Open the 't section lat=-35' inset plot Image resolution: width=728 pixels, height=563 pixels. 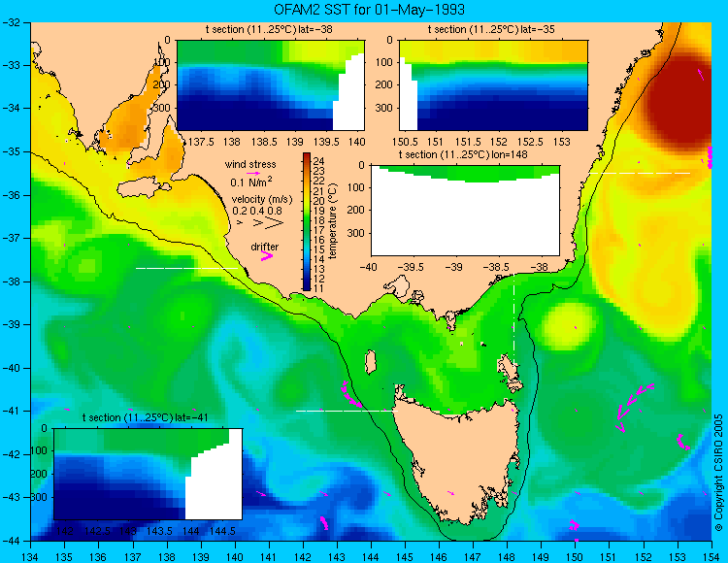click(x=493, y=85)
